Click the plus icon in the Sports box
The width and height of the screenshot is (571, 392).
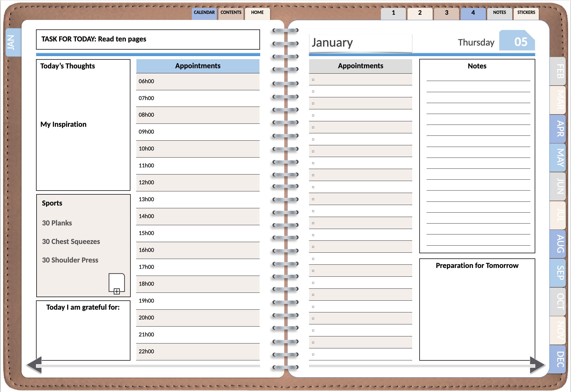coord(117,292)
